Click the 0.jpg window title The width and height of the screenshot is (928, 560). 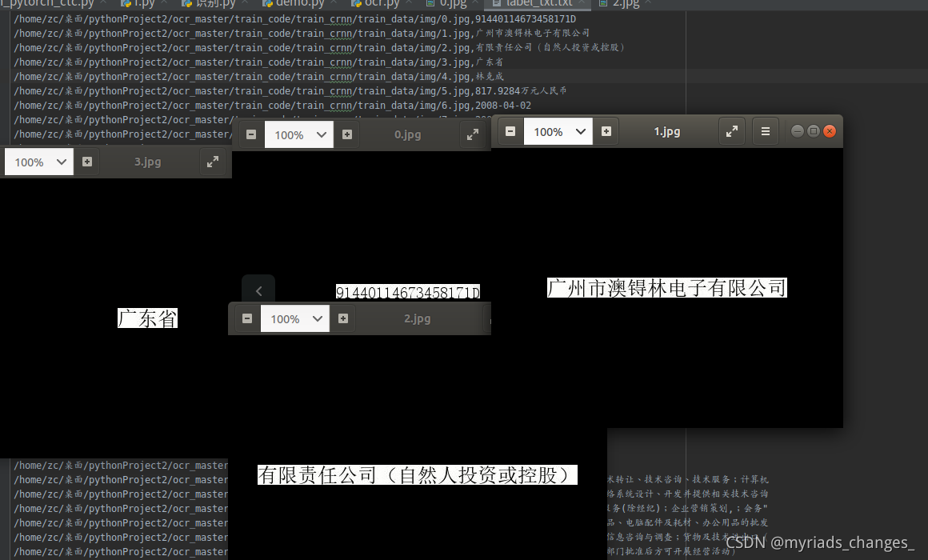tap(408, 134)
